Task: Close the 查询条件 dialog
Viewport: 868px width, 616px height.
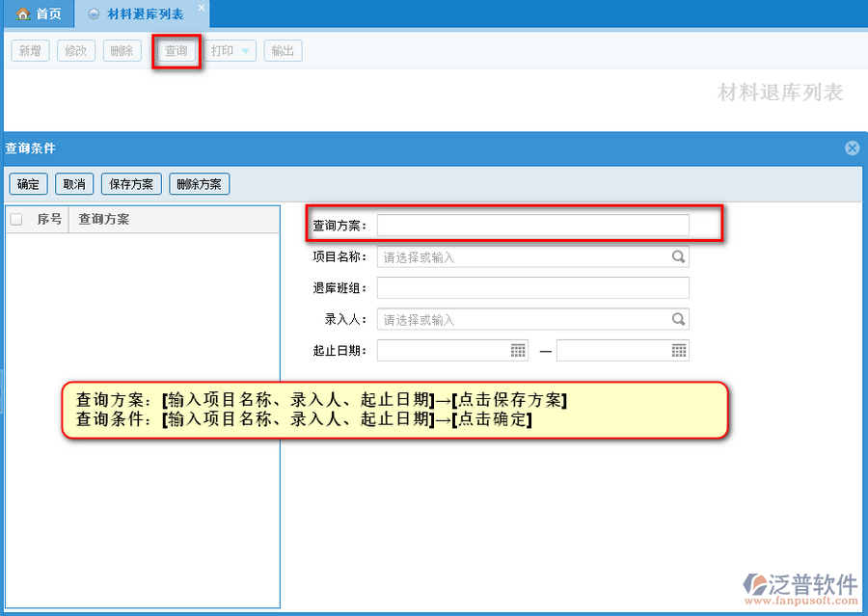Action: pyautogui.click(x=852, y=147)
